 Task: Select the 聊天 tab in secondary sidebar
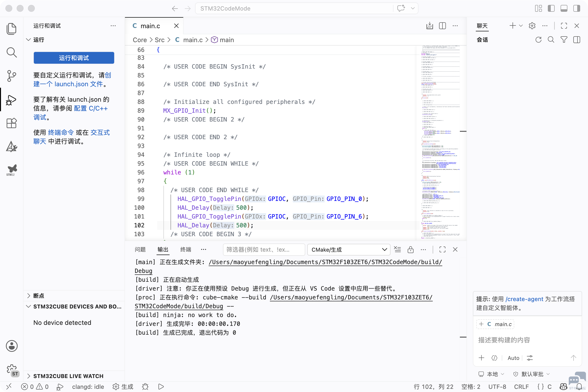[482, 26]
